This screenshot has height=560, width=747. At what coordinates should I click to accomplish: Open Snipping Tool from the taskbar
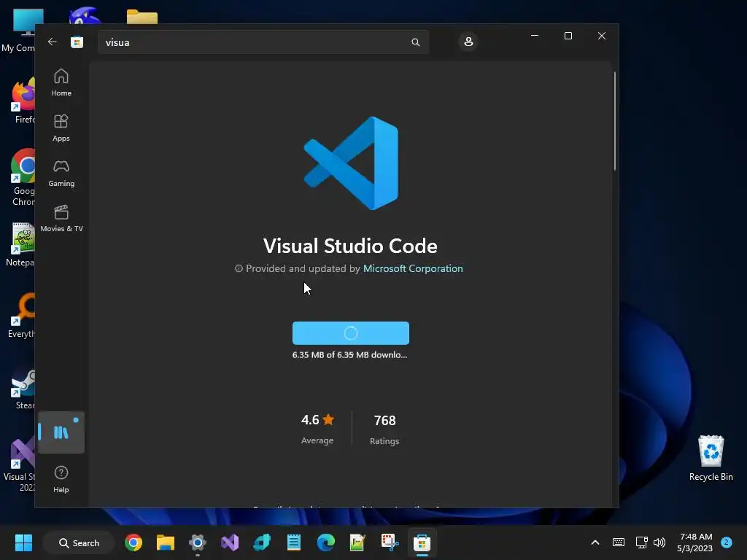pyautogui.click(x=390, y=542)
